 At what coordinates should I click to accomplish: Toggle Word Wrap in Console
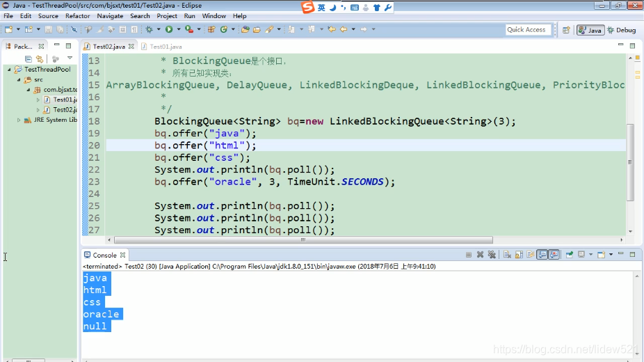(531, 255)
